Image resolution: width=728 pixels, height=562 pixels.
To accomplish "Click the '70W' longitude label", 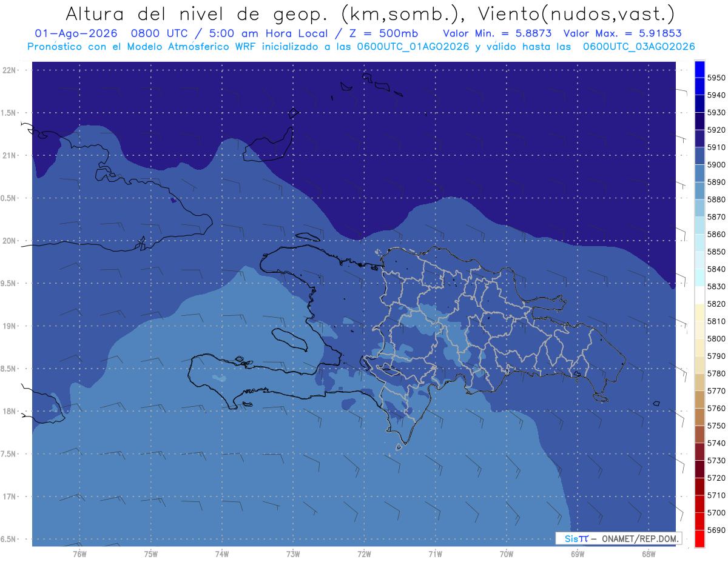I will [507, 554].
